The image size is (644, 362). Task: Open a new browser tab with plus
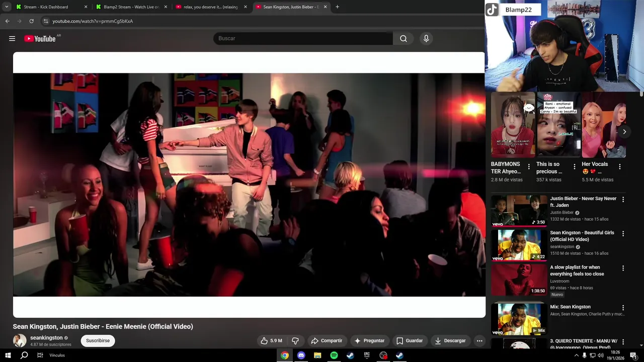337,7
